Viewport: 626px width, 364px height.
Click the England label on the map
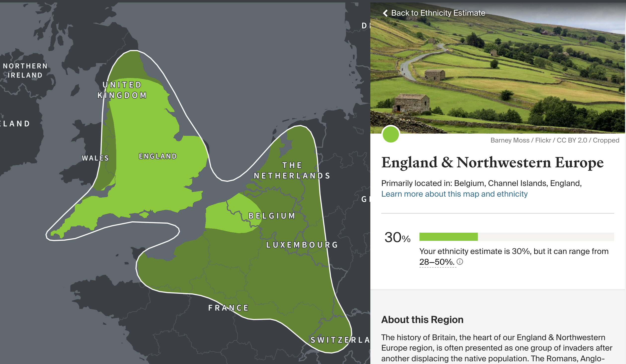click(x=158, y=156)
